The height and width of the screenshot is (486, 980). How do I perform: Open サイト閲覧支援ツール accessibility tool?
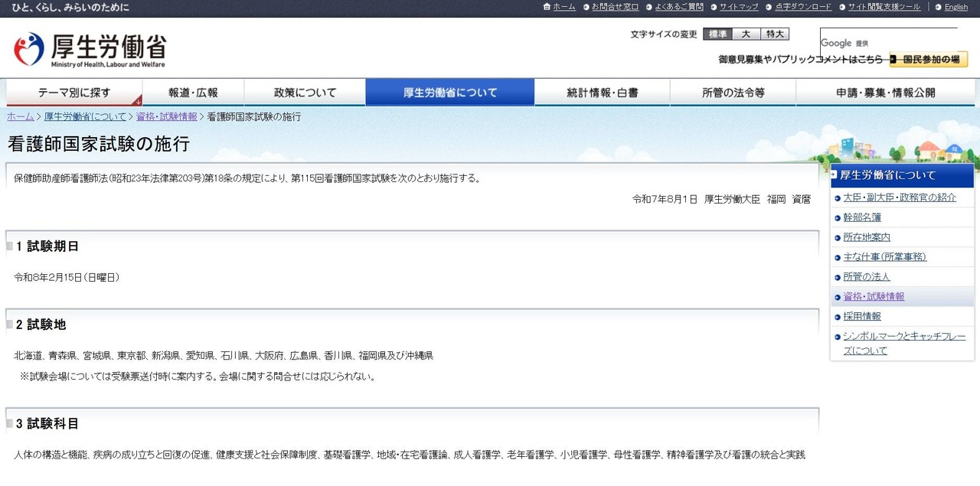coord(885,7)
